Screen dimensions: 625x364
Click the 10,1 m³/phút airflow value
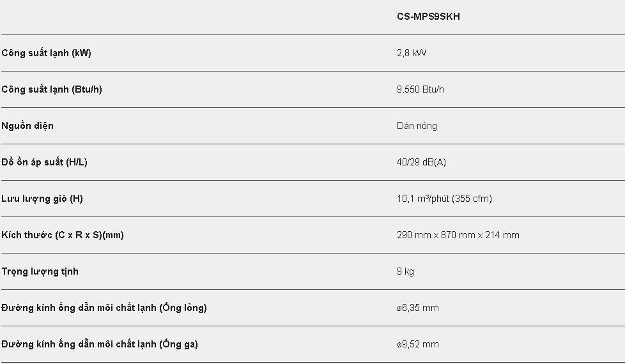pos(423,199)
